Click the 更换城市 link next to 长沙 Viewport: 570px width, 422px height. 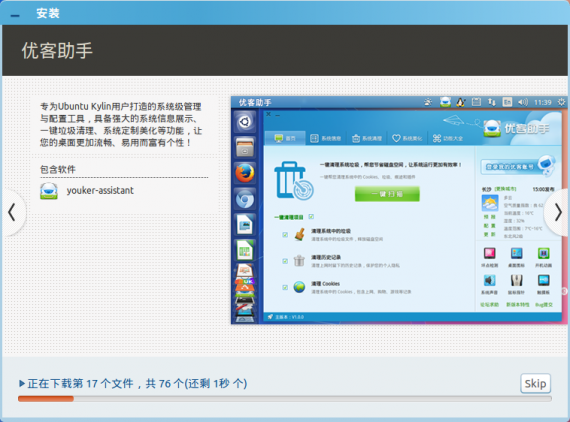pyautogui.click(x=505, y=189)
